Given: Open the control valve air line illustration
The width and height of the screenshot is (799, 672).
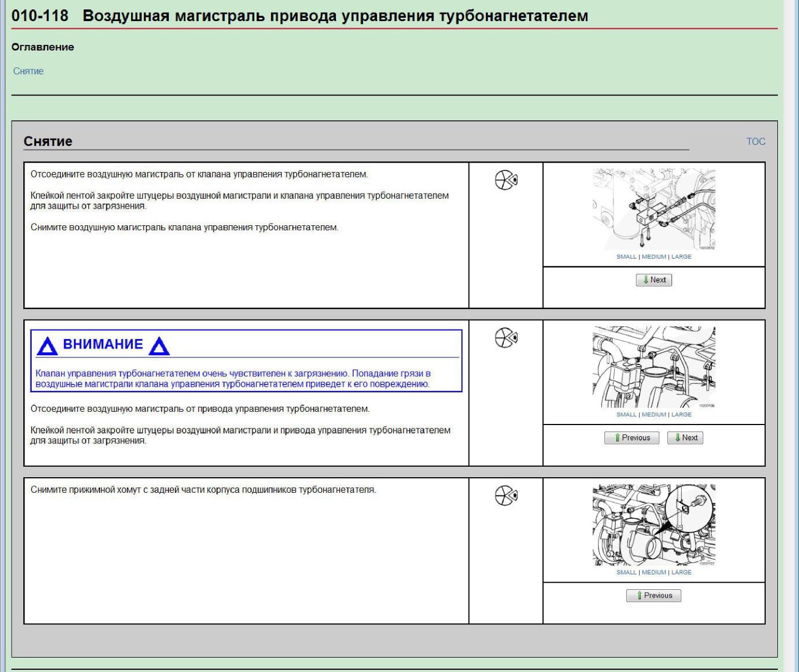Looking at the screenshot, I should 654,210.
